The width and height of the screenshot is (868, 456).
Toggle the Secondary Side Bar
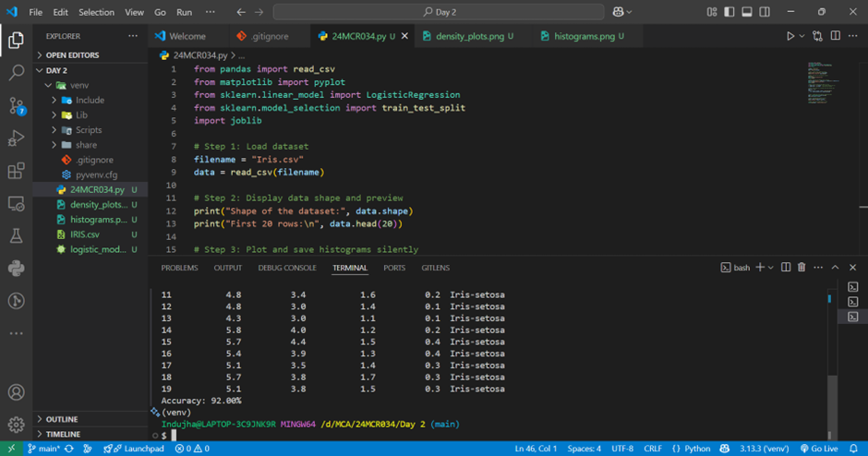(765, 12)
